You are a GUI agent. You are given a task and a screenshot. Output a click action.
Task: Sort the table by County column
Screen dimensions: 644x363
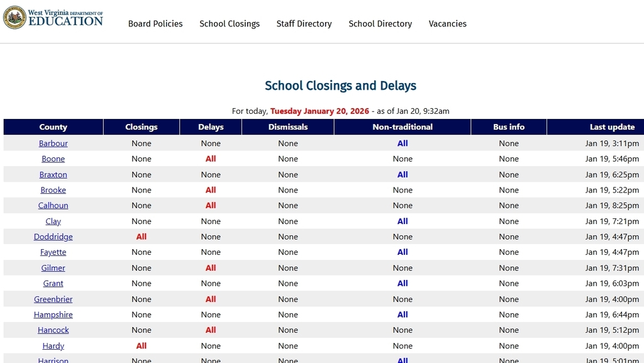point(53,126)
